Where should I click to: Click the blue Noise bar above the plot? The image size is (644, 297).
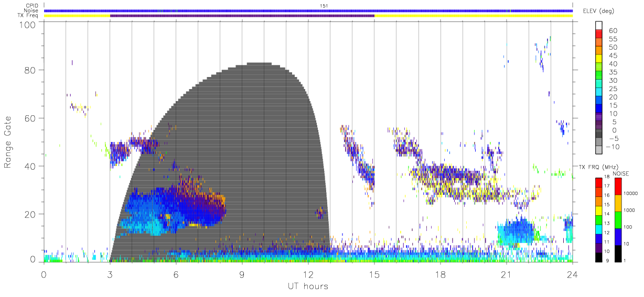[308, 10]
